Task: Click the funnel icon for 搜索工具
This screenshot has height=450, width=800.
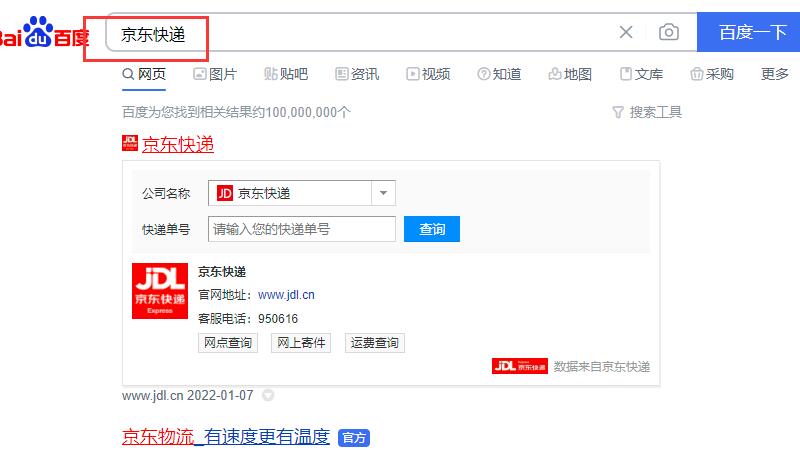Action: [x=617, y=112]
